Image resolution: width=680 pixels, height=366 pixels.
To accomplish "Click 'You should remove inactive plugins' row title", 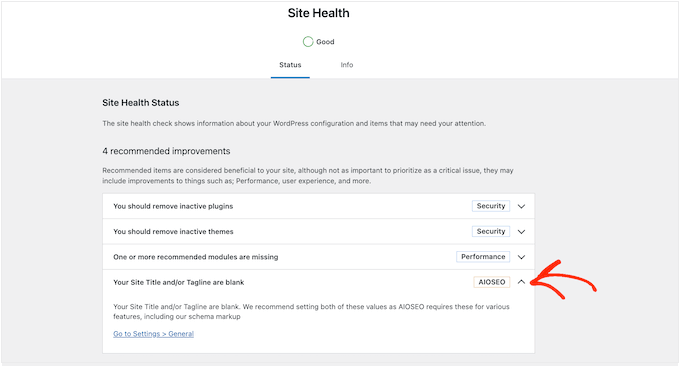I will coord(173,206).
